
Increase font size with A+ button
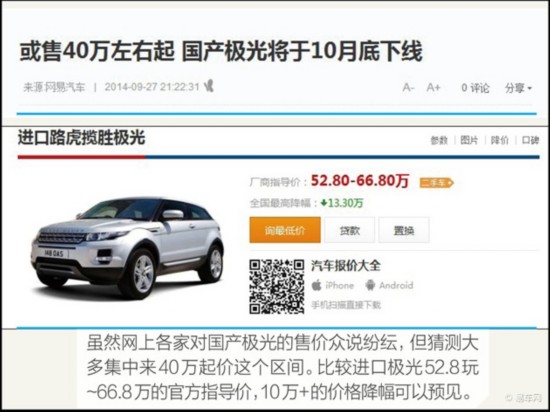[x=433, y=87]
